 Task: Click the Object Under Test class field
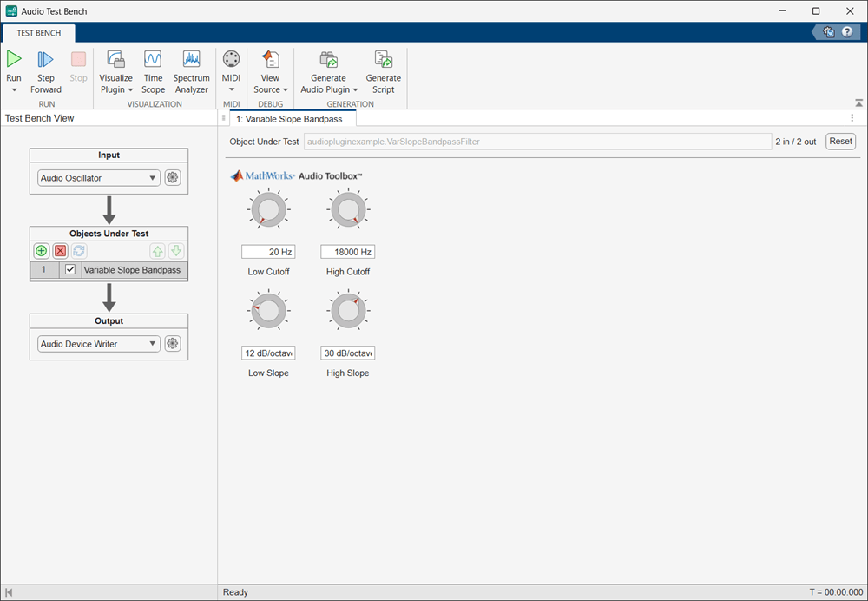pyautogui.click(x=537, y=142)
